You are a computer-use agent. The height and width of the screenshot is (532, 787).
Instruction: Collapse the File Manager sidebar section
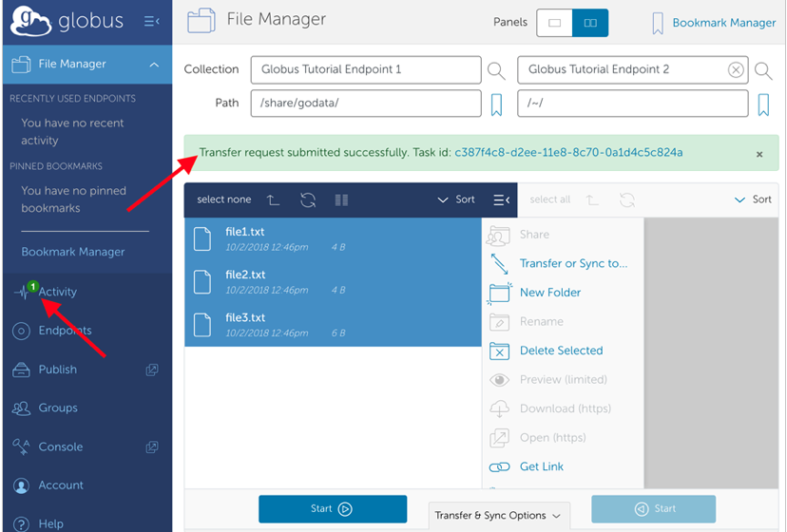click(154, 65)
